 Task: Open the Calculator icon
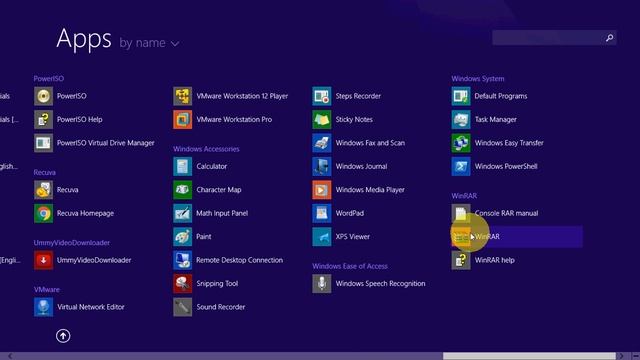pos(182,167)
